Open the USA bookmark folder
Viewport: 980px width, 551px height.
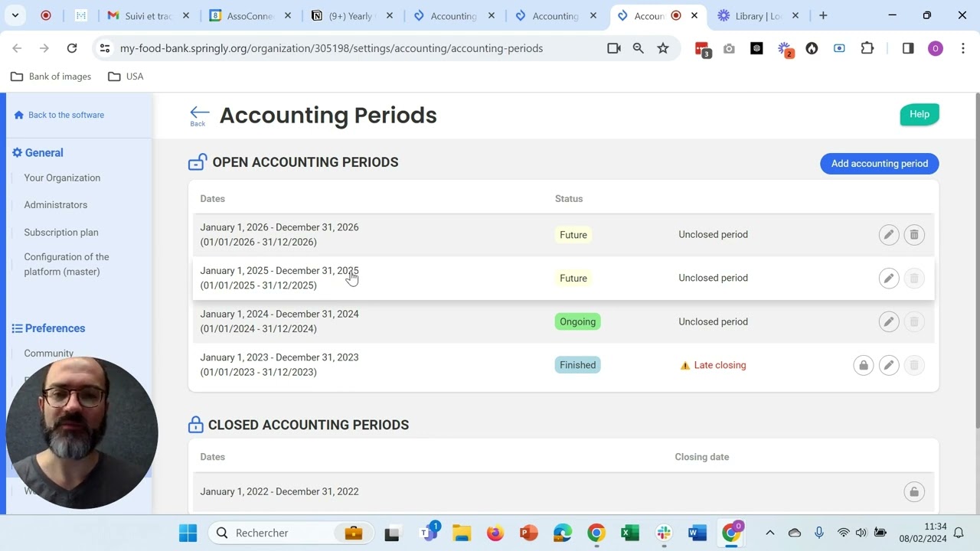tap(126, 77)
